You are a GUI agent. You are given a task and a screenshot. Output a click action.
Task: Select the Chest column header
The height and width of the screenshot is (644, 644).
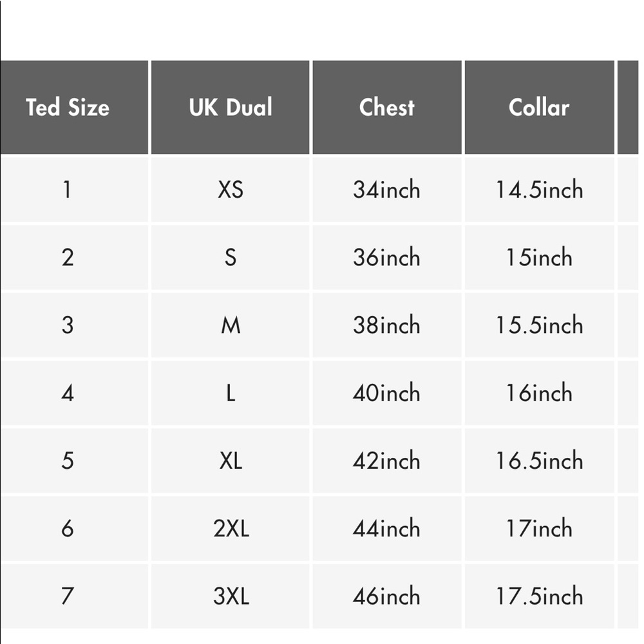(x=387, y=107)
